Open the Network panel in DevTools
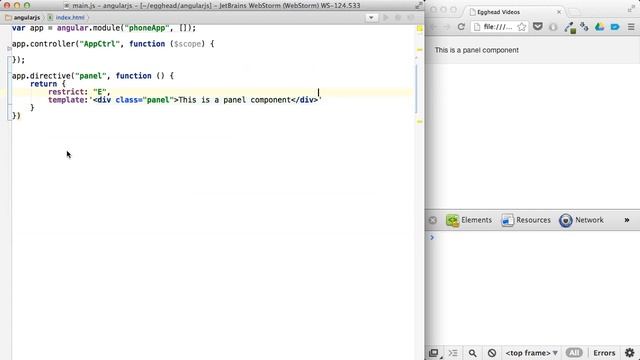Screen dimensions: 640x360 (x=581, y=220)
